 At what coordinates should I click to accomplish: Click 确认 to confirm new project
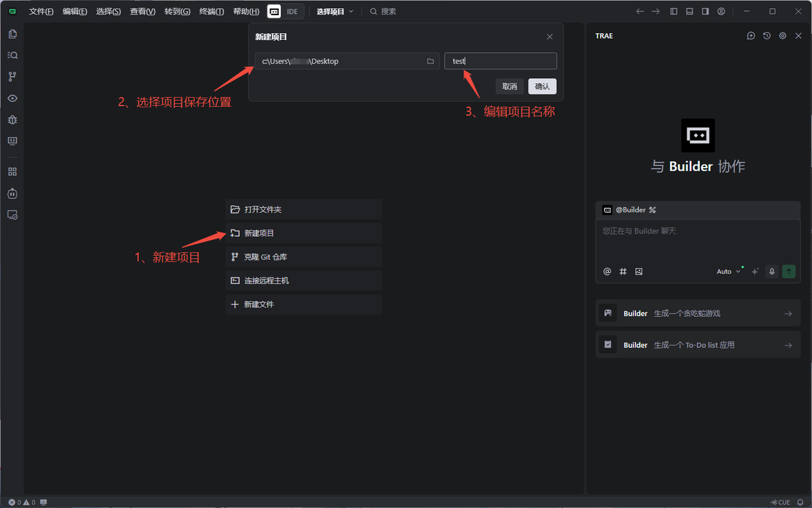point(542,86)
